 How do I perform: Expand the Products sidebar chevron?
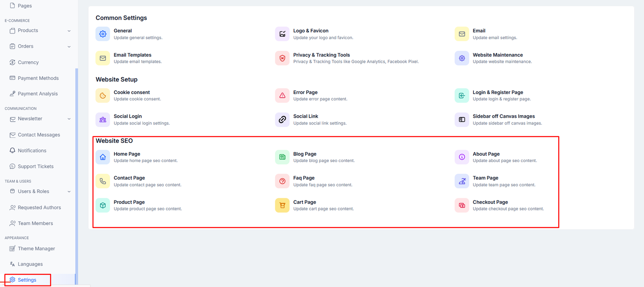point(69,31)
